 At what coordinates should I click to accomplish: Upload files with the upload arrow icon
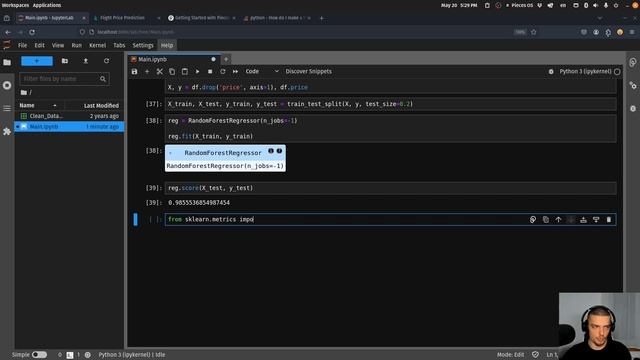click(x=86, y=61)
